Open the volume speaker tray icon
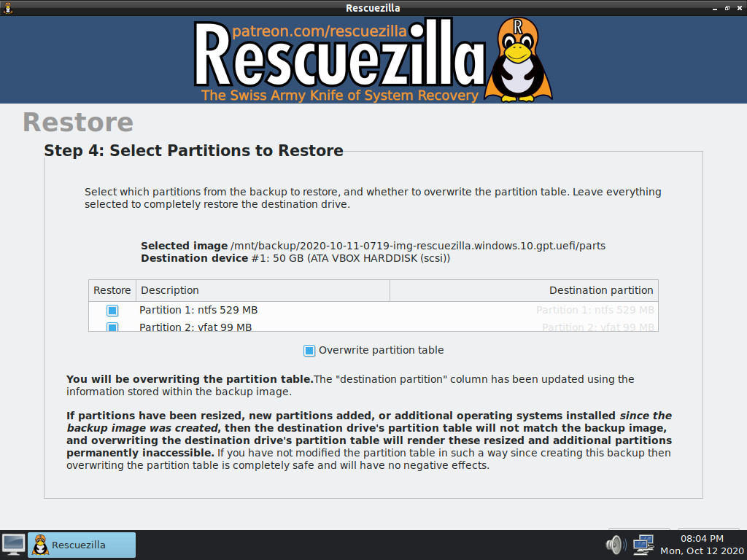 (616, 545)
